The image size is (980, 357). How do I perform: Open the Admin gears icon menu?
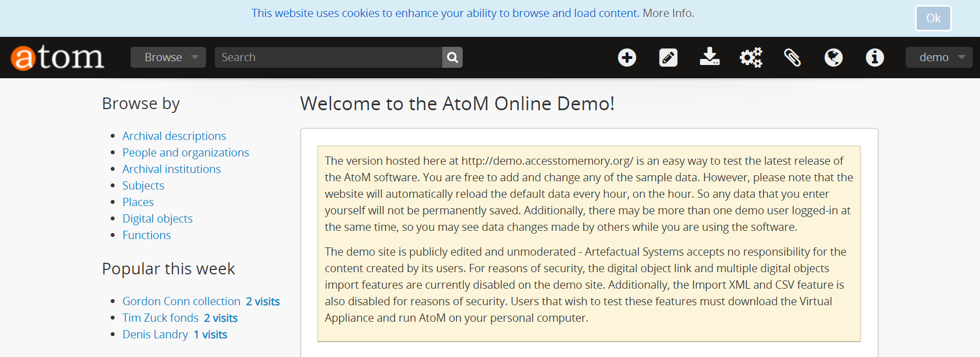pos(751,57)
